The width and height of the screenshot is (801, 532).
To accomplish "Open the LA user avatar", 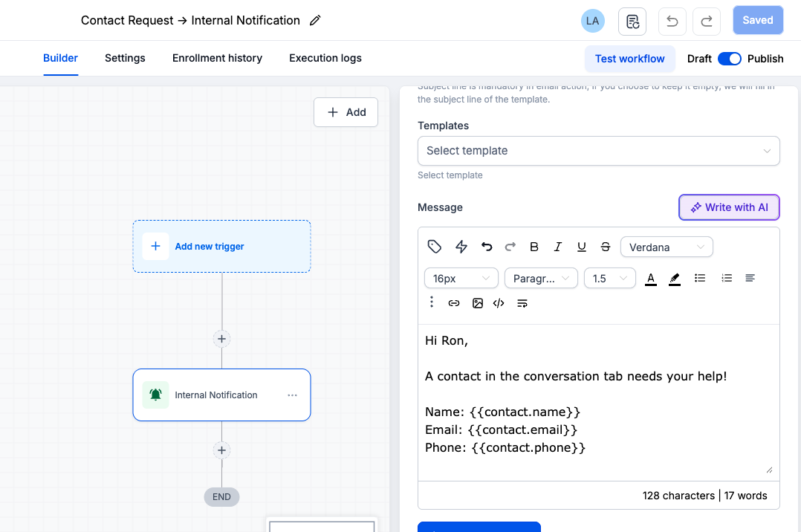I will 593,21.
